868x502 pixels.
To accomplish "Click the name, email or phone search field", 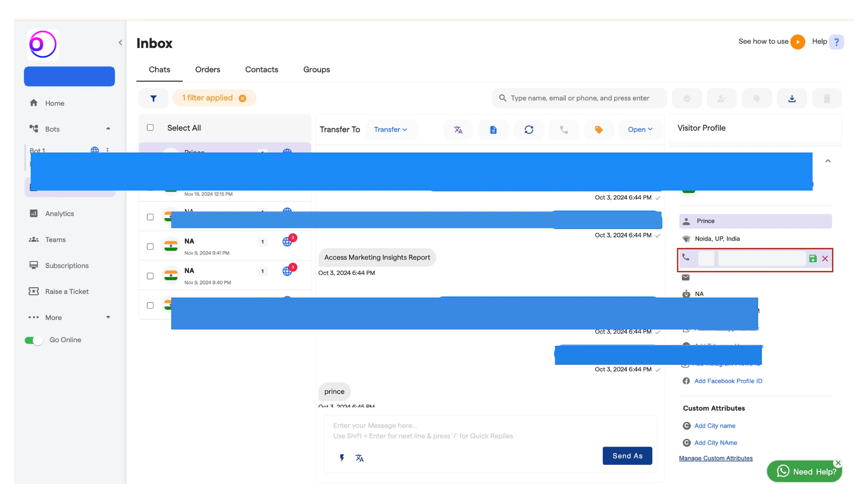I will 579,98.
